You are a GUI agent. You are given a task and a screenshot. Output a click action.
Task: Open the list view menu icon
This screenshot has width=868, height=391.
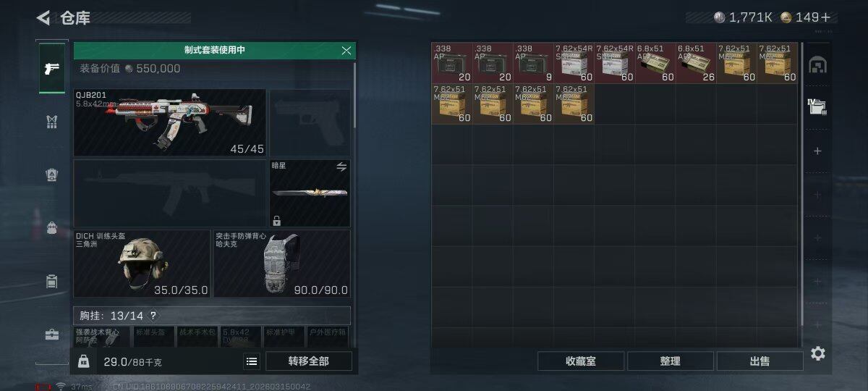(252, 361)
